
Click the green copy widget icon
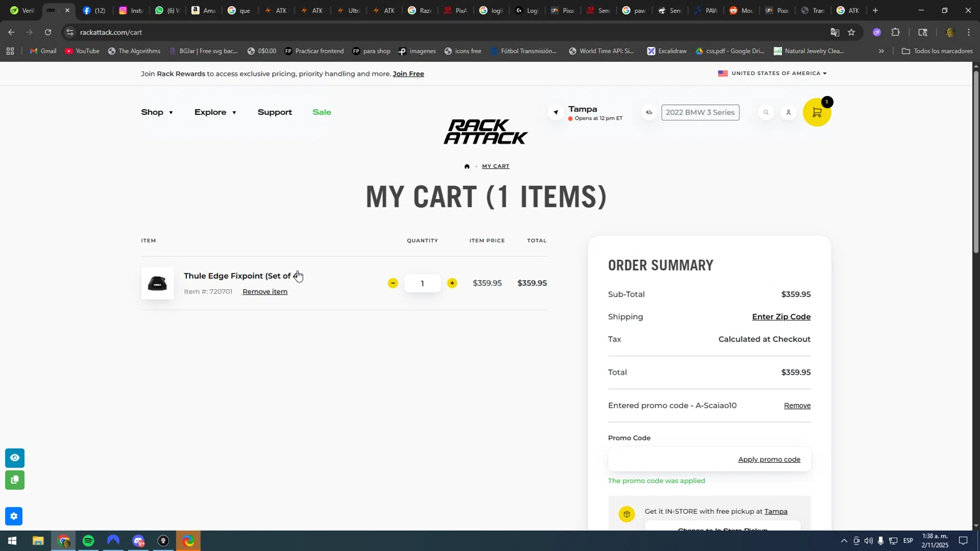[14, 480]
